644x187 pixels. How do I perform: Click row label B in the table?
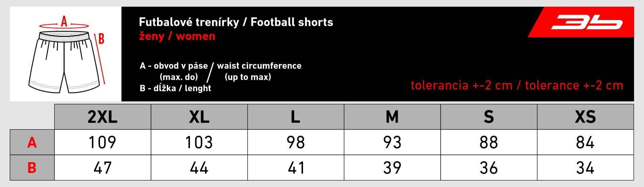32,168
